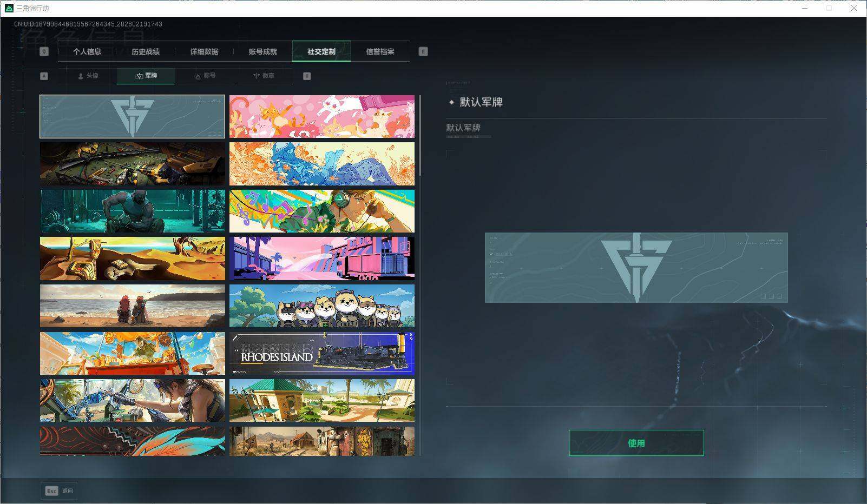
Task: Go to the 信誉档案 tab
Action: pos(380,52)
